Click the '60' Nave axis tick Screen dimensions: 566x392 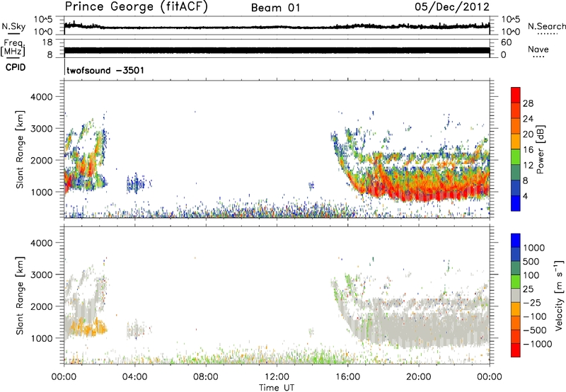pyautogui.click(x=506, y=42)
